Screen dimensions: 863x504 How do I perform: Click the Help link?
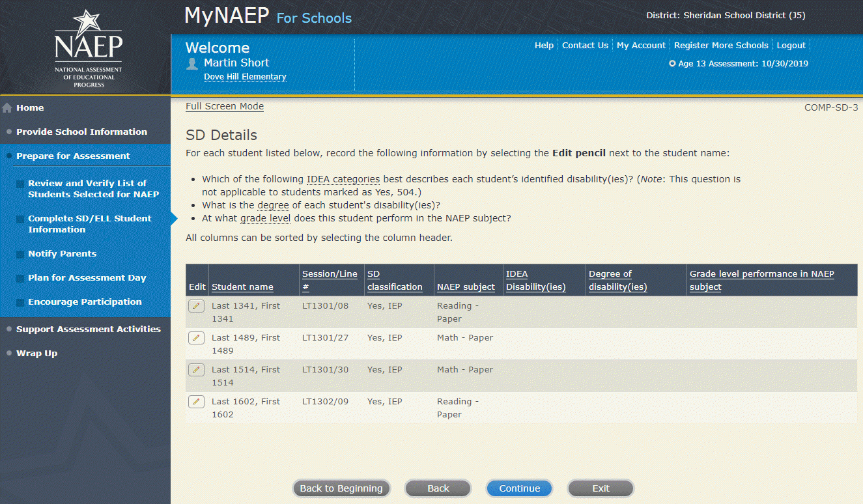544,46
